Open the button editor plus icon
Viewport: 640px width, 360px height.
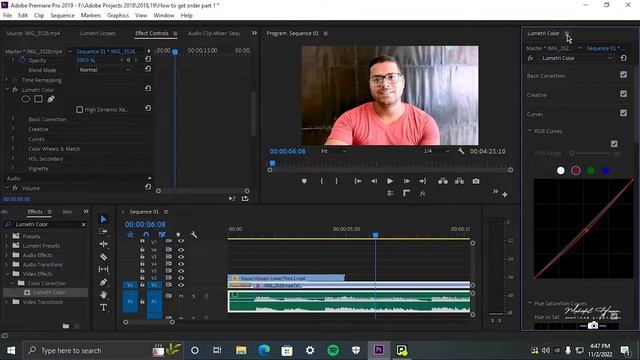[x=505, y=195]
